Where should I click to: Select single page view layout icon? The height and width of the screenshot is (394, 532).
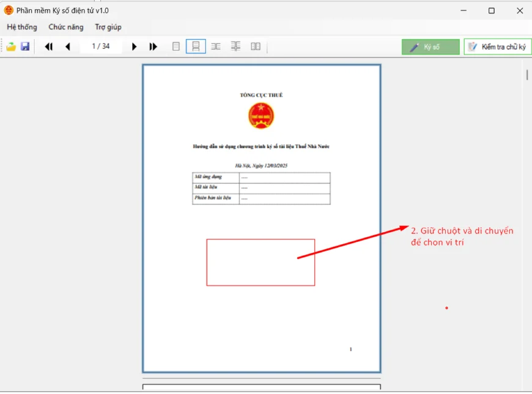[175, 46]
